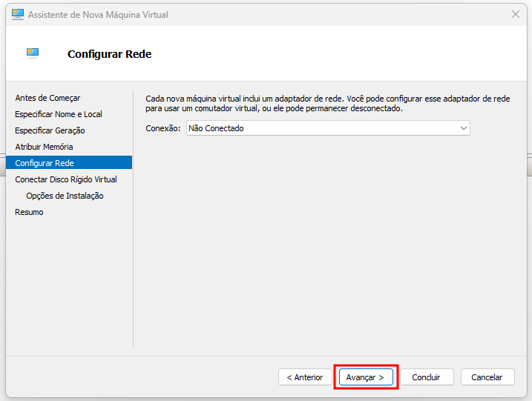
Task: Close the Assistente de Nova Máquina Virtual window
Action: click(516, 14)
